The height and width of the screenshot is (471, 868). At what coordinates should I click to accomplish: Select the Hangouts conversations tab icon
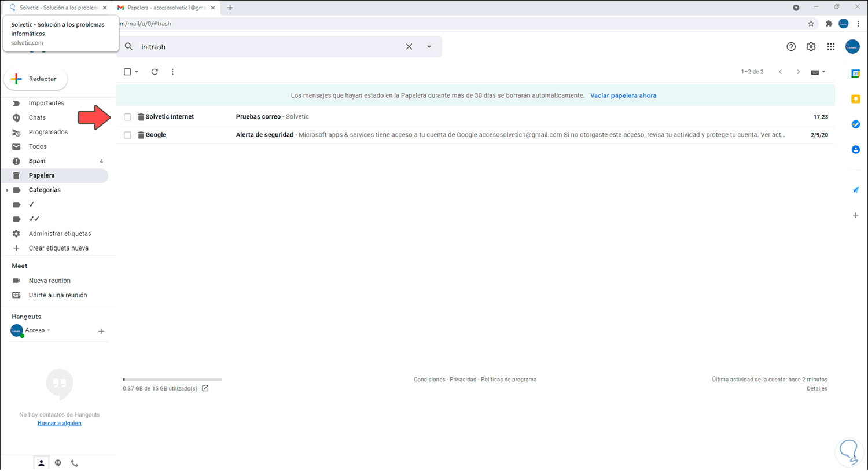[58, 463]
